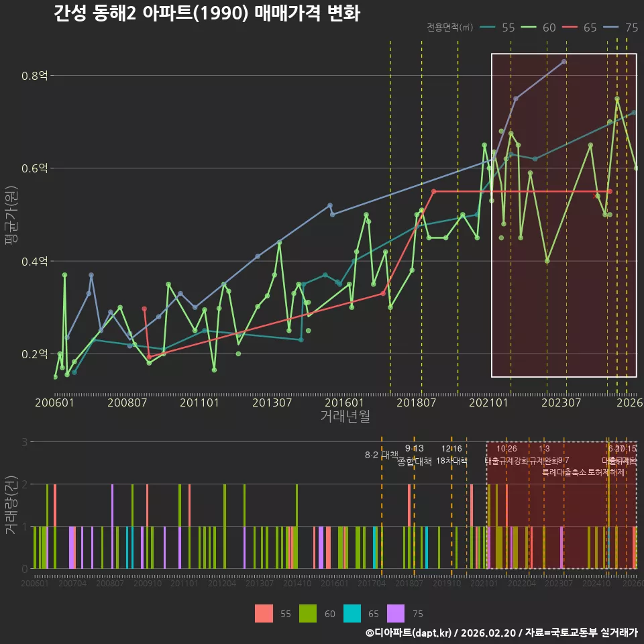Click the topmost 75㎡ data point above 0.8억
The width and height of the screenshot is (644, 644).
click(564, 62)
